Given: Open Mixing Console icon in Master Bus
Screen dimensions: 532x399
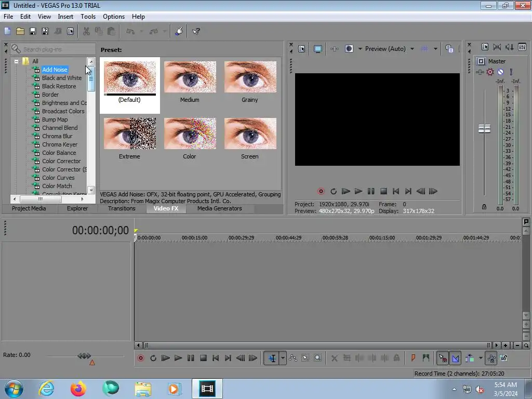Looking at the screenshot, I should click(522, 47).
